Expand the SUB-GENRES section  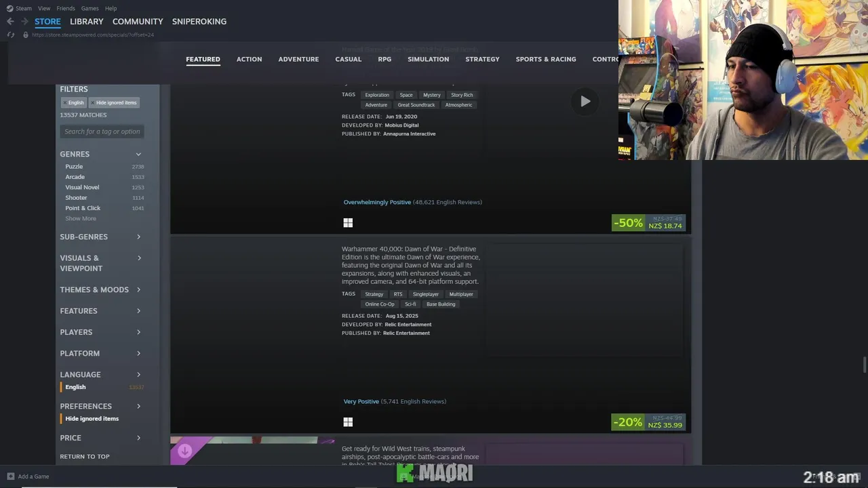pos(102,237)
